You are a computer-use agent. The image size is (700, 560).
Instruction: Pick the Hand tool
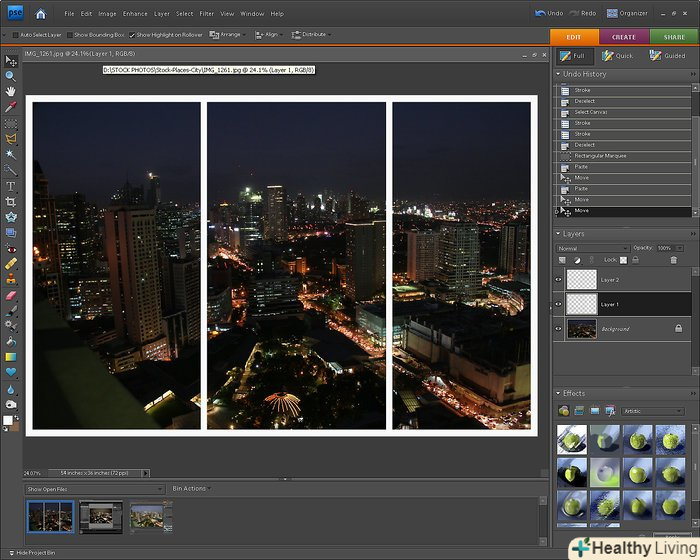pos(10,91)
